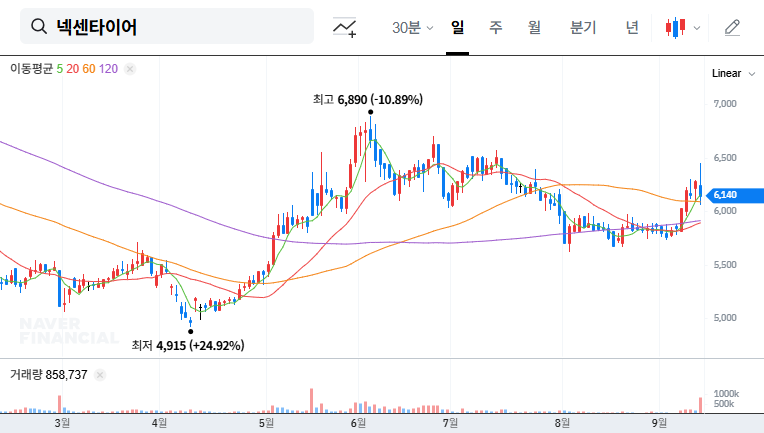Click the candlestick chart type icon
This screenshot has width=764, height=433.
675,27
